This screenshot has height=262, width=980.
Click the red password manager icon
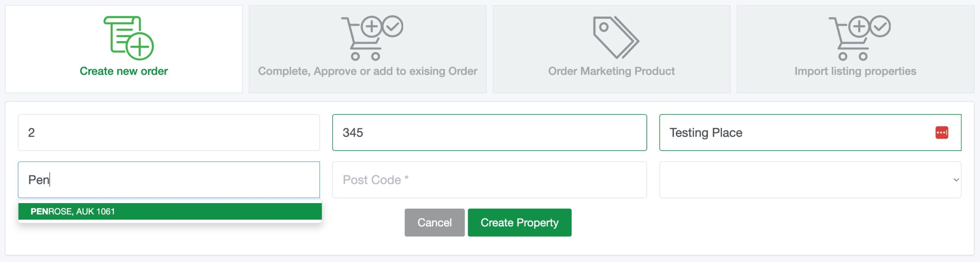[x=942, y=133]
